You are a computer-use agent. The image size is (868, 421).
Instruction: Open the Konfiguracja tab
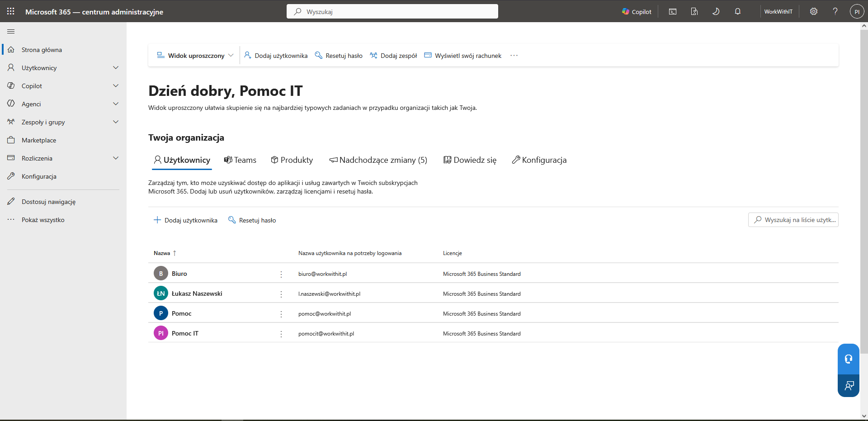coord(539,160)
